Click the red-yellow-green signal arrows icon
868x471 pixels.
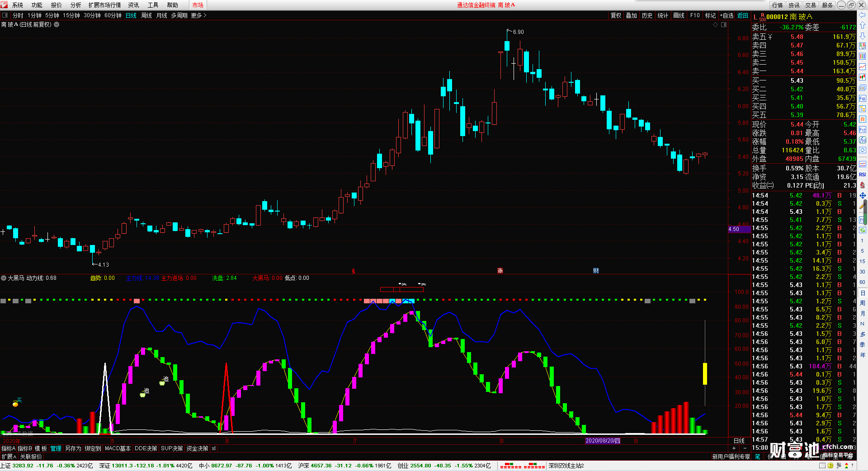pyautogui.click(x=847, y=466)
